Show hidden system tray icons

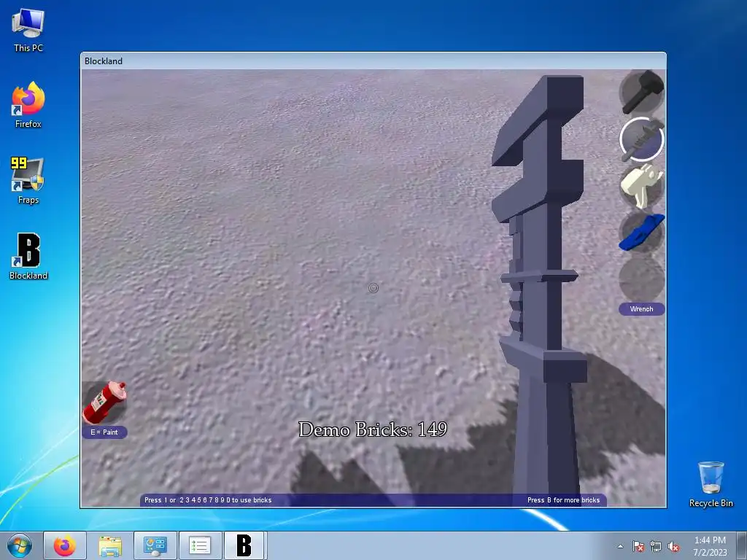click(620, 546)
